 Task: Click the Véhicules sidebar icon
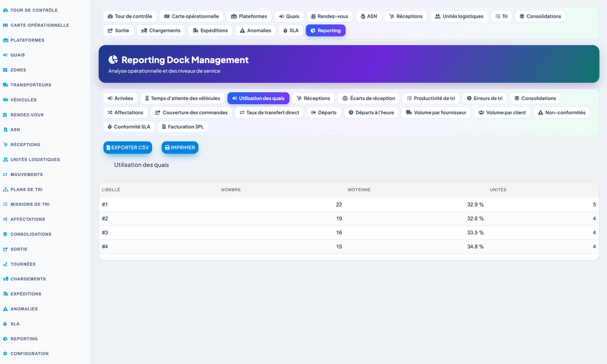[x=5, y=100]
